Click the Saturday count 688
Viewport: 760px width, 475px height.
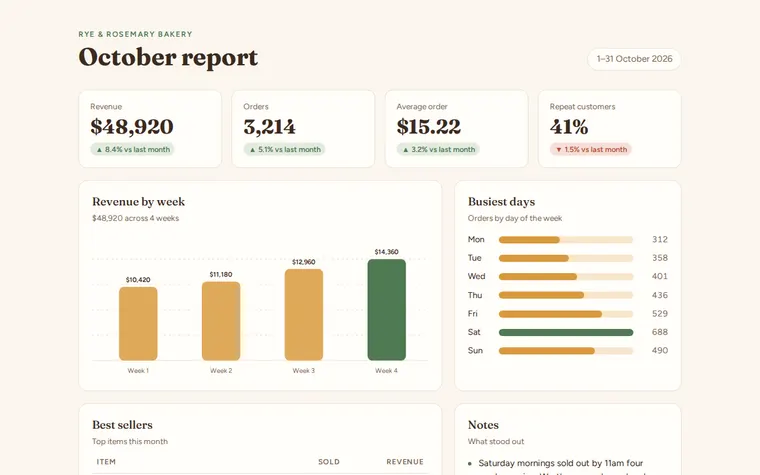(660, 332)
